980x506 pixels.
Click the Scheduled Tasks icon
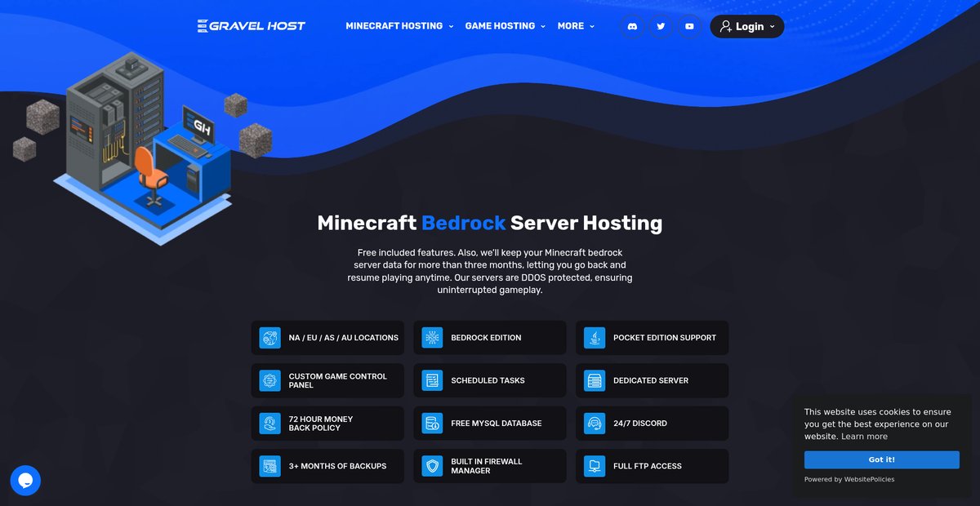pyautogui.click(x=432, y=380)
